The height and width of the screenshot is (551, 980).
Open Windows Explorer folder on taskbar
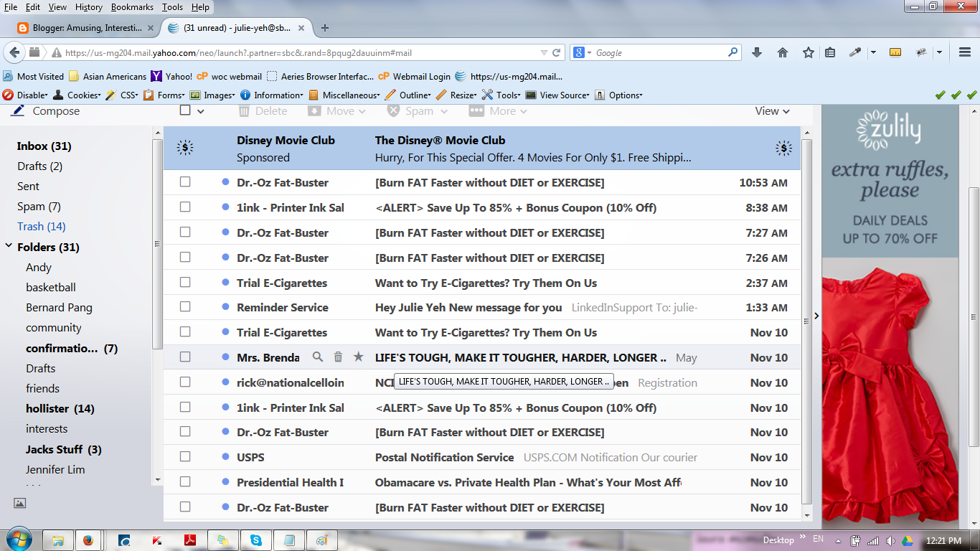pos(58,540)
